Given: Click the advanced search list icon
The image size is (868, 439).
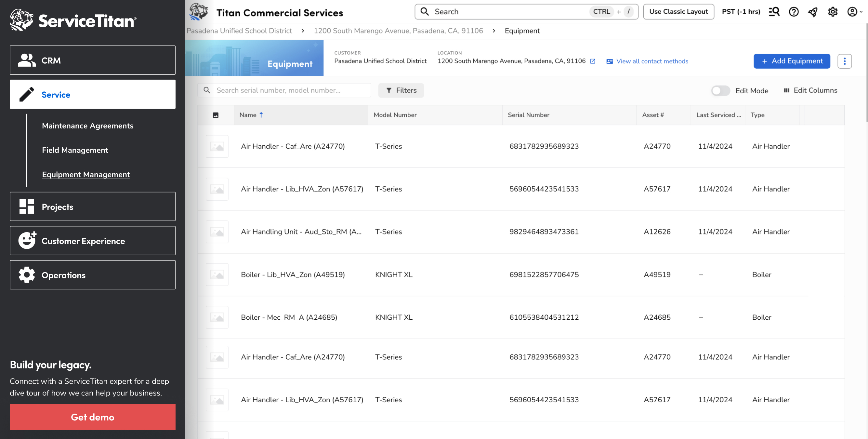Looking at the screenshot, I should pos(774,12).
